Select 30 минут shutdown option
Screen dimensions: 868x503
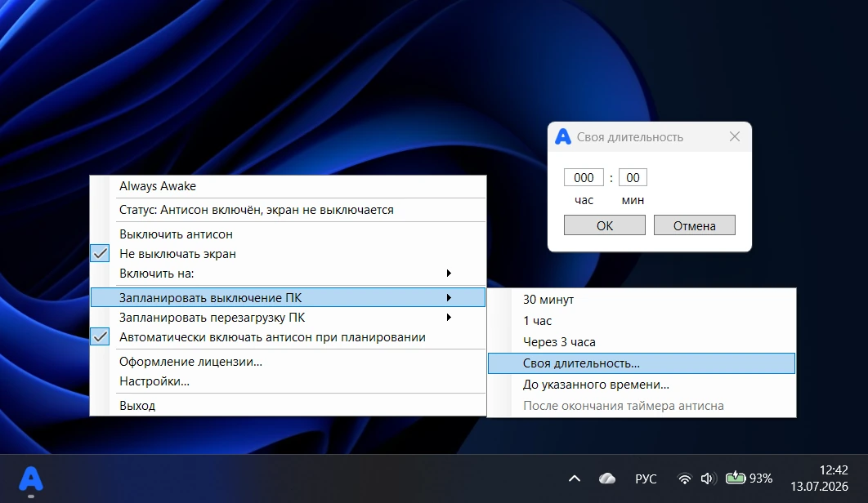pyautogui.click(x=642, y=300)
